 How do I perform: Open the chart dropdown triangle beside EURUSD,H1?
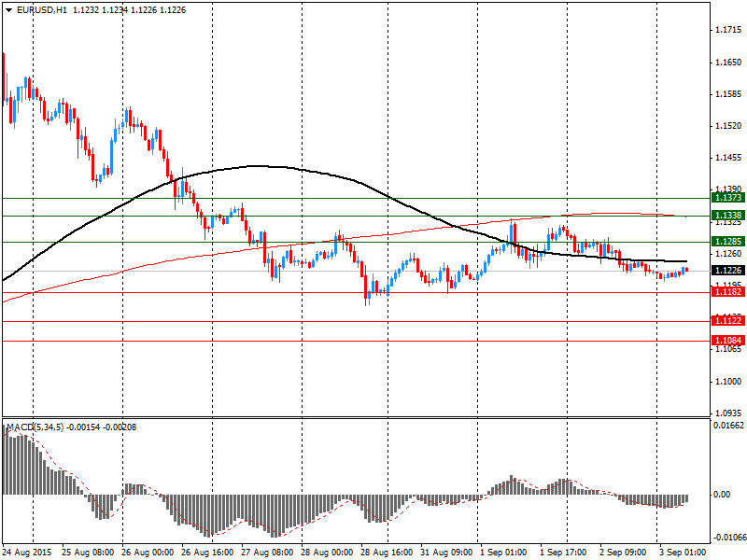[x=9, y=10]
